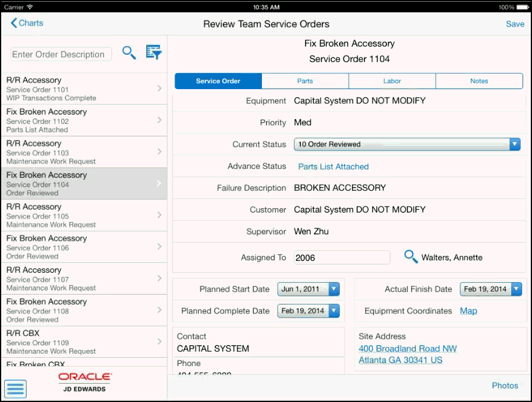Open the hamburger menu at bottom left
The image size is (532, 402).
point(15,388)
